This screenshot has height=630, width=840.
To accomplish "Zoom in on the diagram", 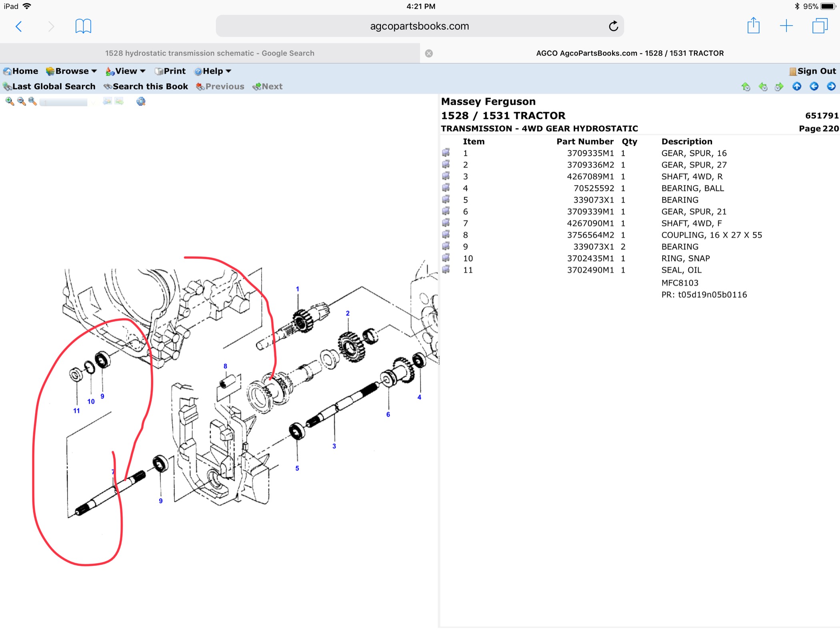I will (10, 101).
